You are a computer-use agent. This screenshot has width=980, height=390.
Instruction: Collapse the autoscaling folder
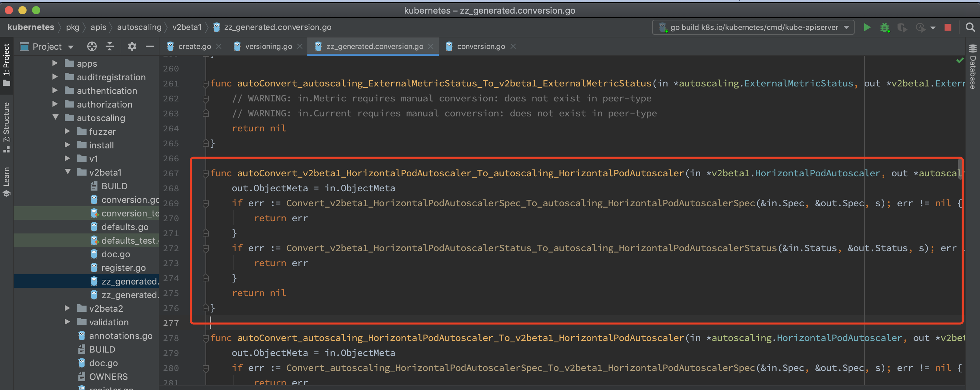pos(56,117)
